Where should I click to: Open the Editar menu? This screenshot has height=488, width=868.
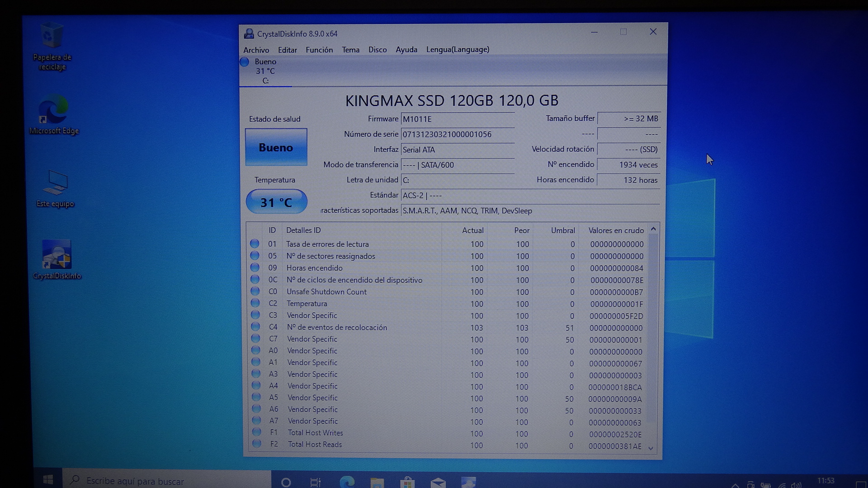point(288,50)
